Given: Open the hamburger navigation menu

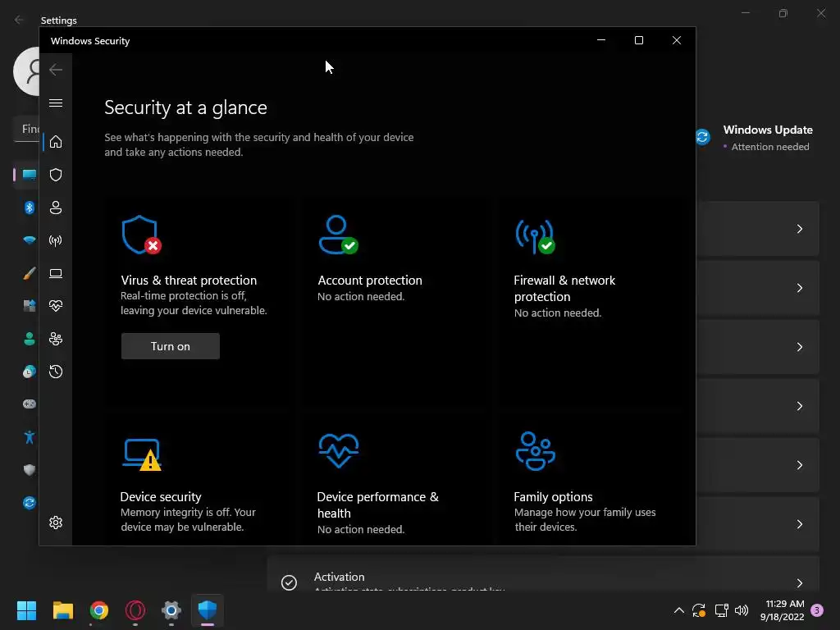Looking at the screenshot, I should click(56, 103).
